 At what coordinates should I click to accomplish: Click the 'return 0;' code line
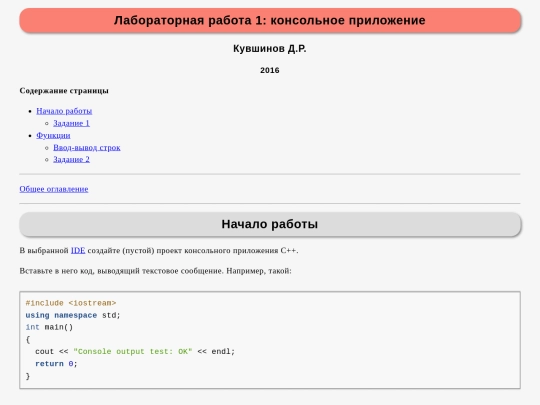point(56,364)
